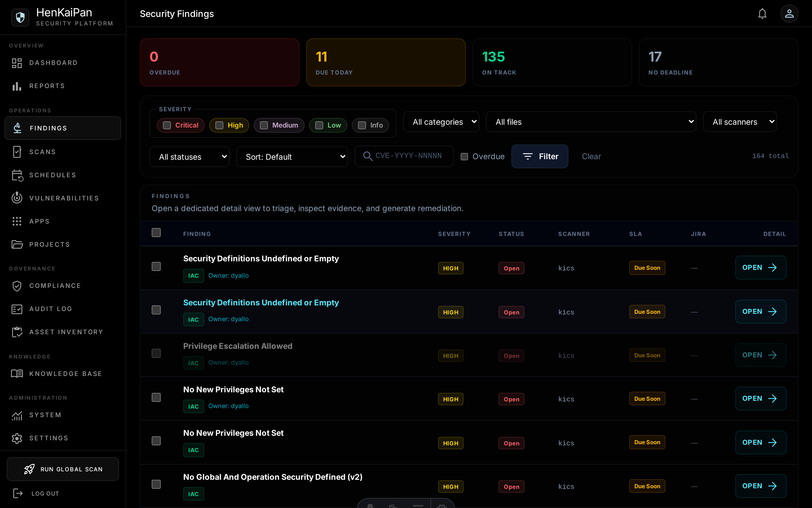
Task: Click the search magnifier icon in CVE field
Action: tap(368, 156)
